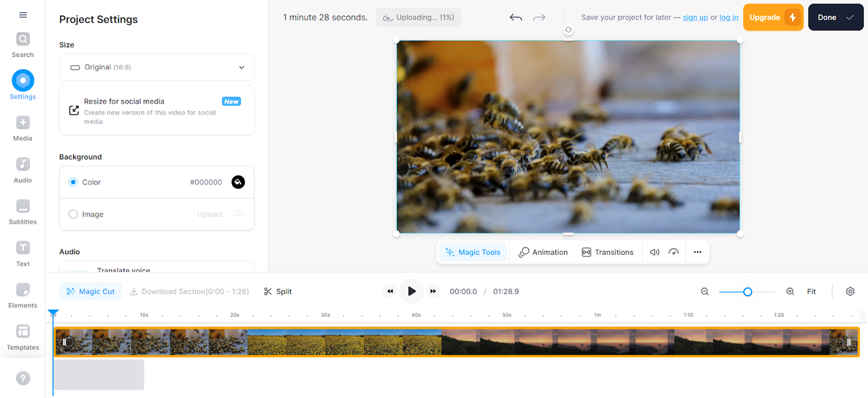Open the more options ellipsis menu
868x398 pixels.
tap(697, 252)
